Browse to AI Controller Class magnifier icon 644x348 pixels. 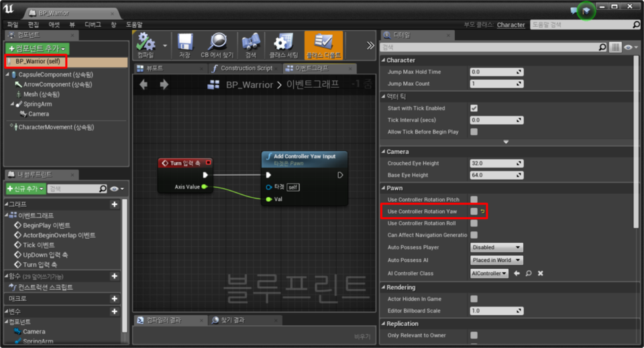pyautogui.click(x=529, y=274)
